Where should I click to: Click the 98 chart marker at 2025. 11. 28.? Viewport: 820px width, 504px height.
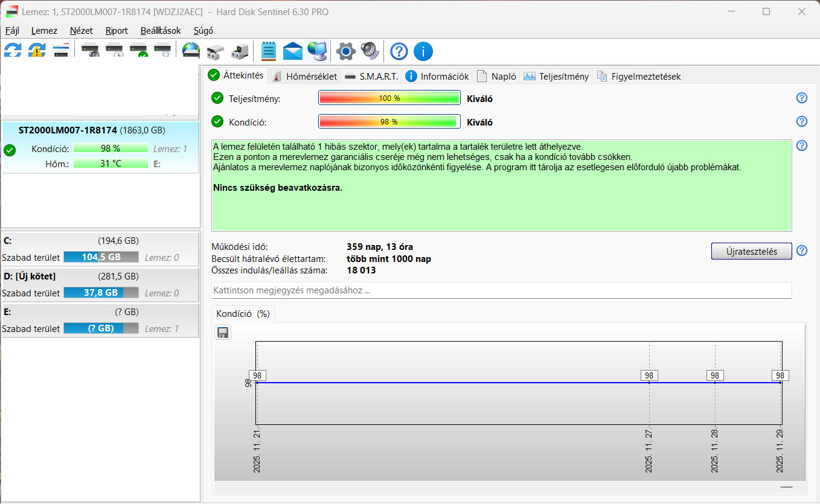pyautogui.click(x=715, y=375)
